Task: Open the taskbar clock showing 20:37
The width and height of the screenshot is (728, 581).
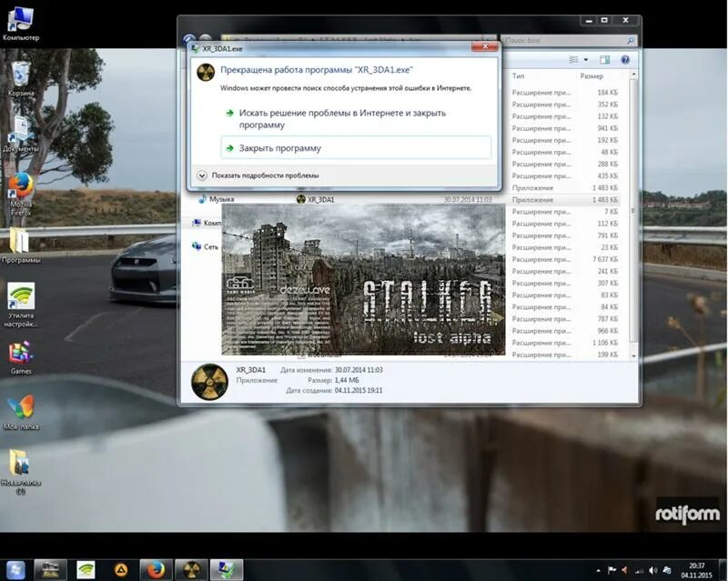Action: [696, 570]
